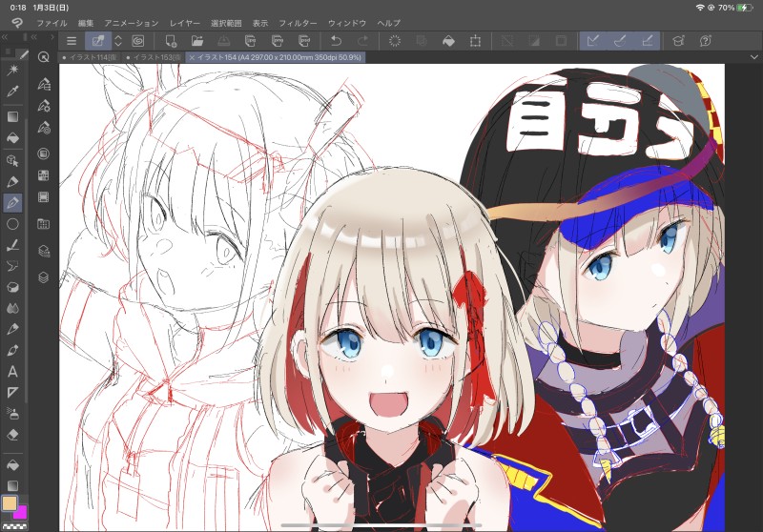Click the Clear (dotted circle) icon
763x532 pixels.
click(x=395, y=41)
